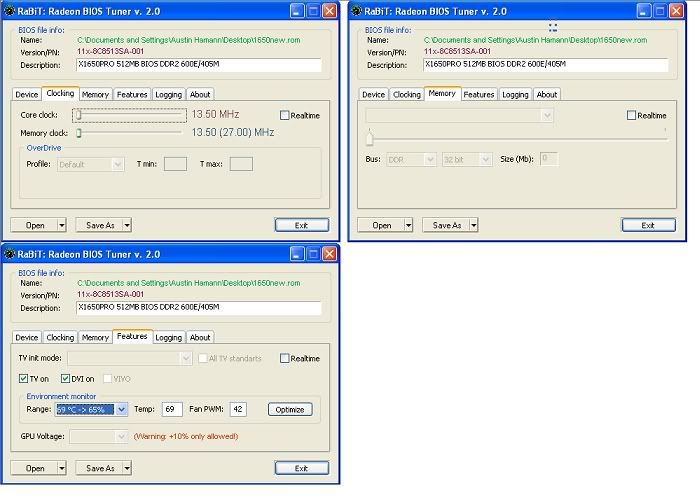Viewport: 700px width, 500px height.
Task: Switch to About tab in Features window
Action: click(x=200, y=338)
